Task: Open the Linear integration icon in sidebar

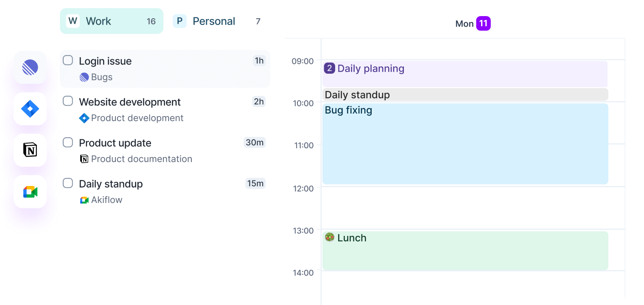Action: (x=30, y=67)
